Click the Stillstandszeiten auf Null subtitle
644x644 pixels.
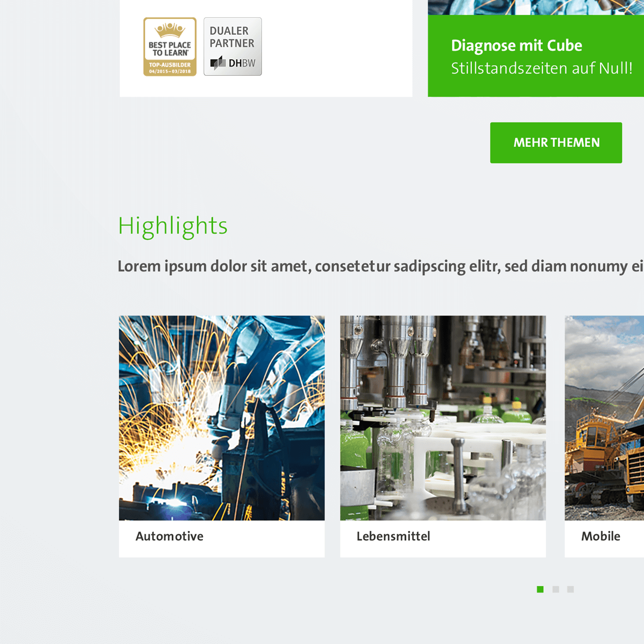(x=542, y=68)
